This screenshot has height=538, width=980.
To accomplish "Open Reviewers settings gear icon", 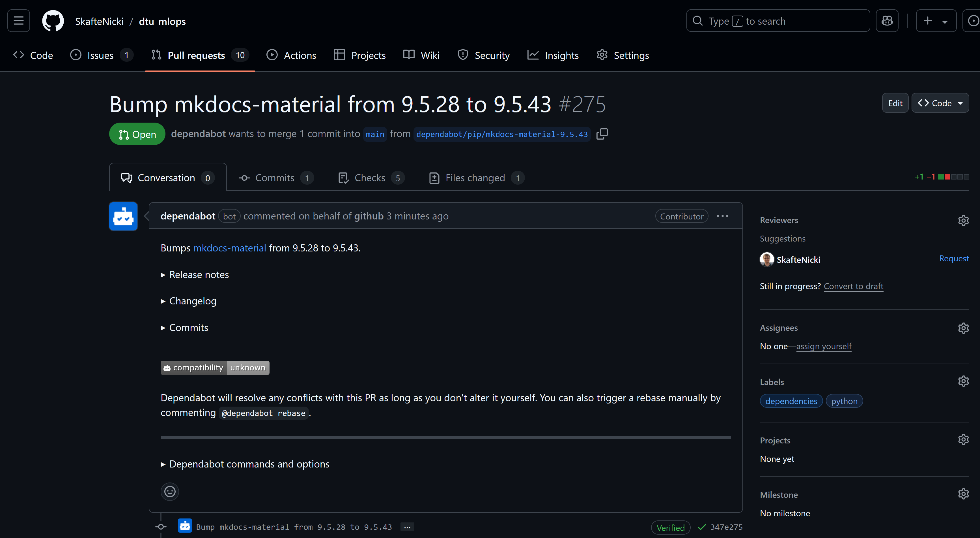I will (x=963, y=221).
